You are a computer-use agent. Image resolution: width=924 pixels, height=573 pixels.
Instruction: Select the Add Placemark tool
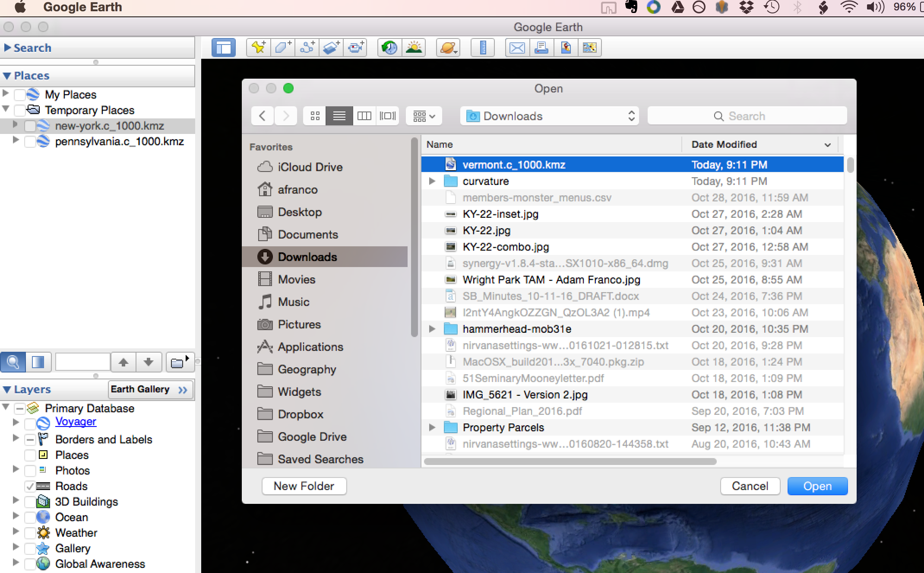[x=258, y=48]
